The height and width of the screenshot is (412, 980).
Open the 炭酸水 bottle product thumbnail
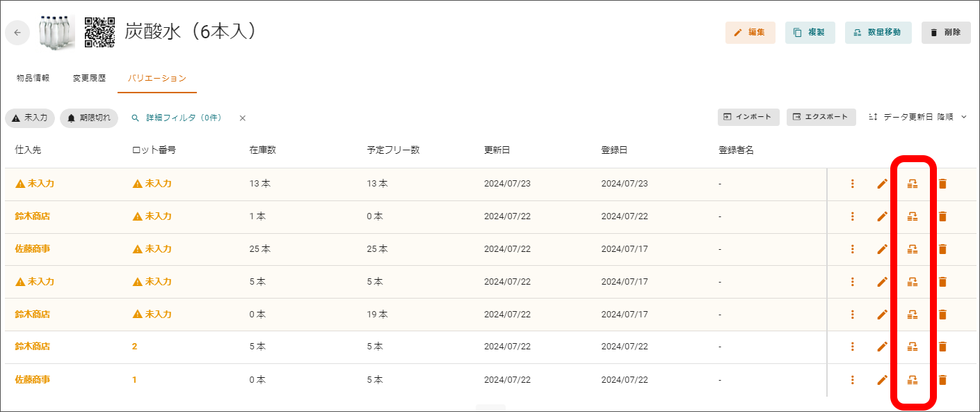click(x=56, y=32)
